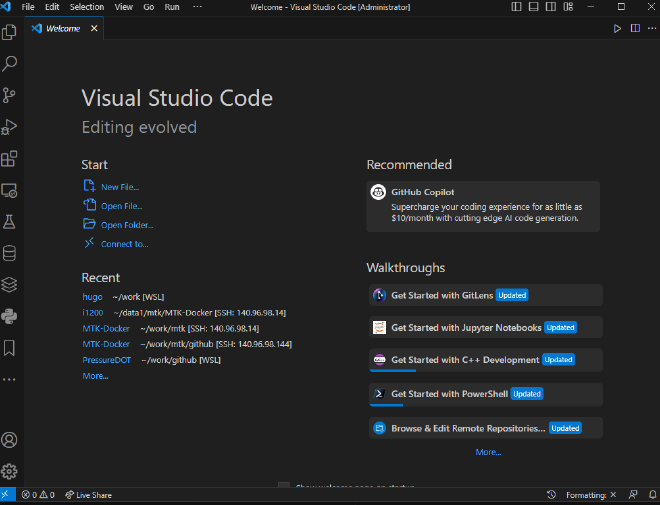Click the feedback person icon in status bar

(633, 495)
